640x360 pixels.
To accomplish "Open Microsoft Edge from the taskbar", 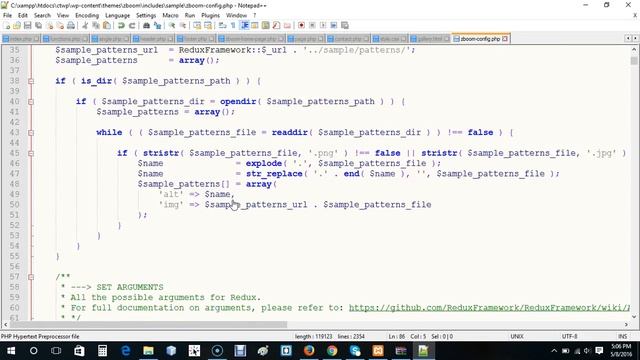I will 125,351.
